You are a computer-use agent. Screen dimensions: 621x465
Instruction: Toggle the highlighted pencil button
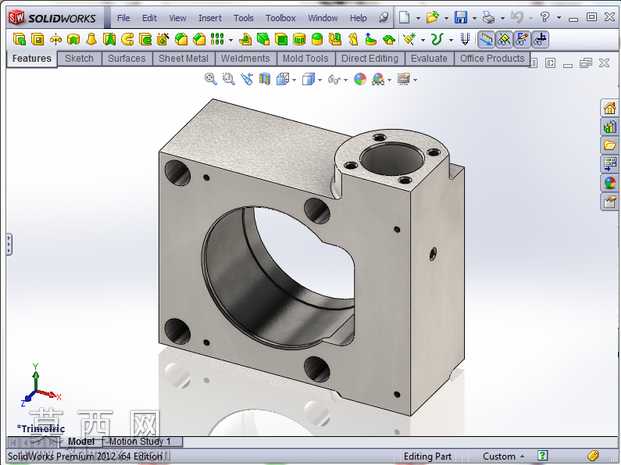pos(522,40)
